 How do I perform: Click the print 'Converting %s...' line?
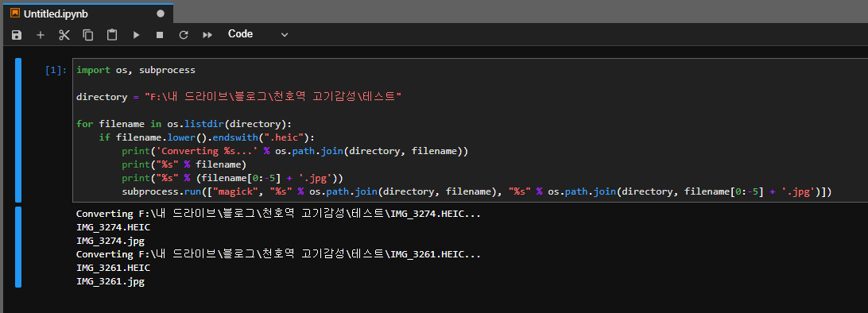point(295,150)
